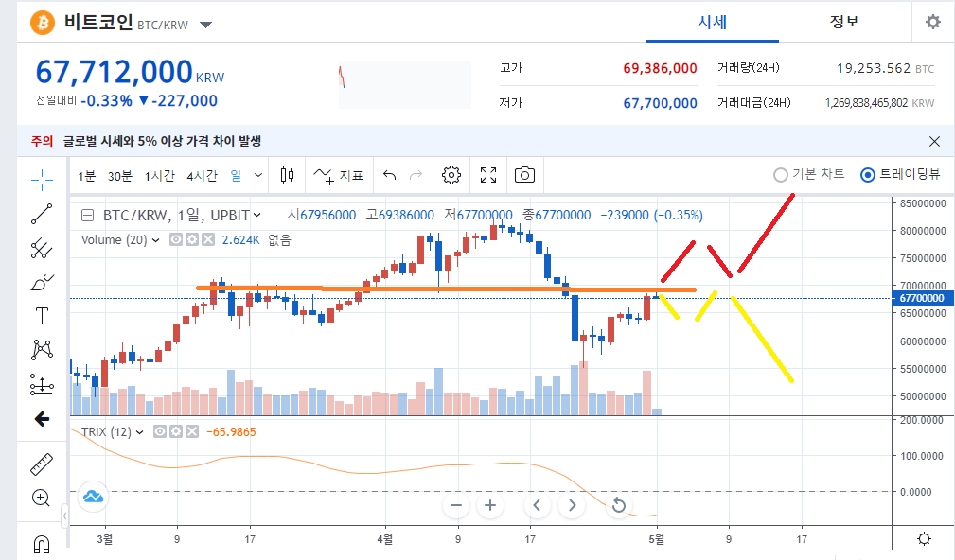Collapse the BTC/KRW legend with minus box

click(88, 216)
